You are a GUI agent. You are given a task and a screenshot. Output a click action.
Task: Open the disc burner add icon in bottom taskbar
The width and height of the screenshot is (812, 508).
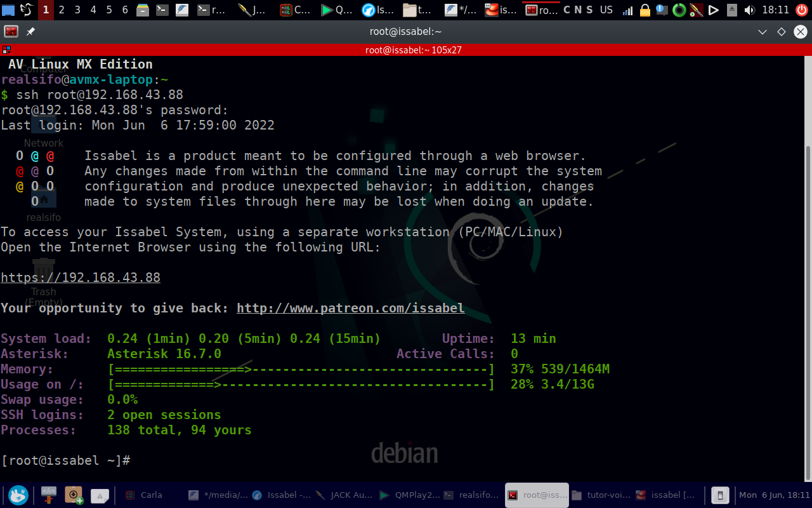(75, 495)
